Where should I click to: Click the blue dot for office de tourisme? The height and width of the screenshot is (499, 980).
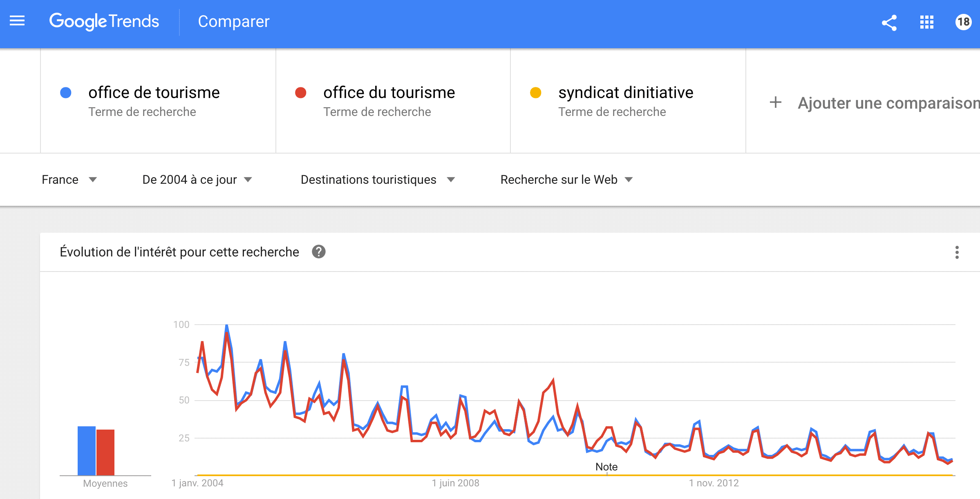[x=66, y=93]
